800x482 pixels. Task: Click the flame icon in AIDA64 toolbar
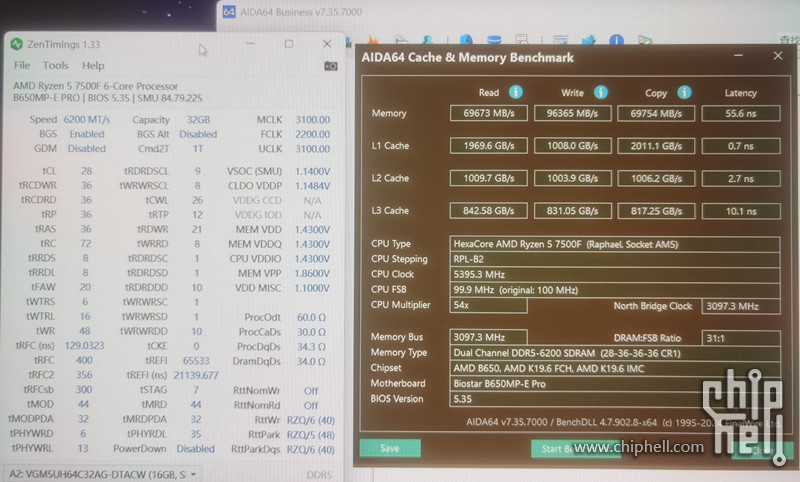pos(373,40)
